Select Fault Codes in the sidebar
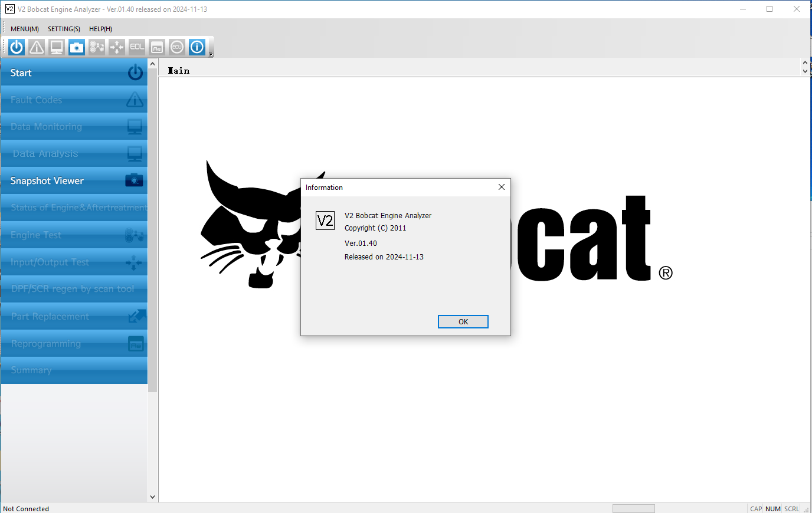Screen dimensions: 812x513 coord(74,100)
